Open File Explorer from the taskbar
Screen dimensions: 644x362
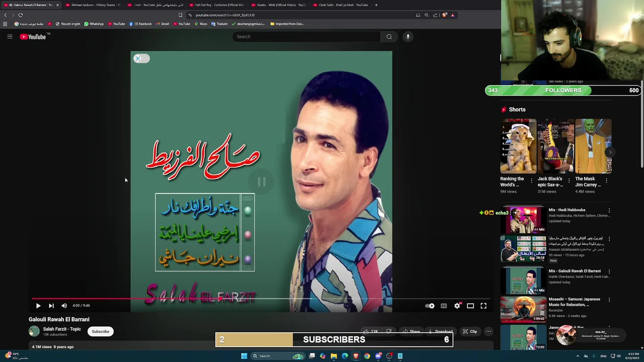point(334,356)
